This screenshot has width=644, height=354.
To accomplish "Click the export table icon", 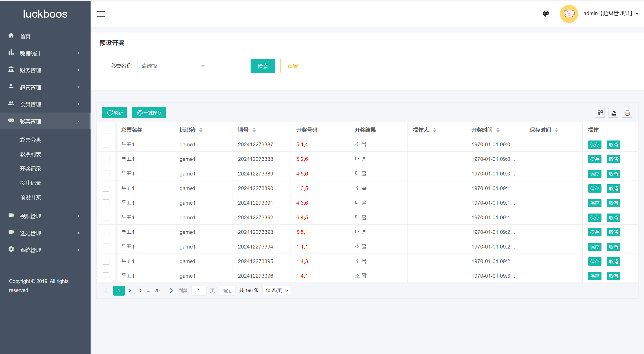I will click(614, 113).
